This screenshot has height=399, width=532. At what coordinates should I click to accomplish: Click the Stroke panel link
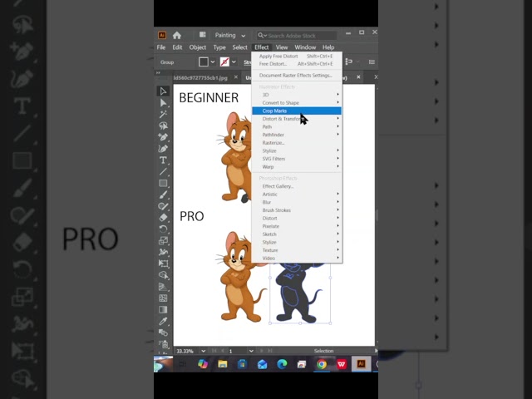[248, 62]
